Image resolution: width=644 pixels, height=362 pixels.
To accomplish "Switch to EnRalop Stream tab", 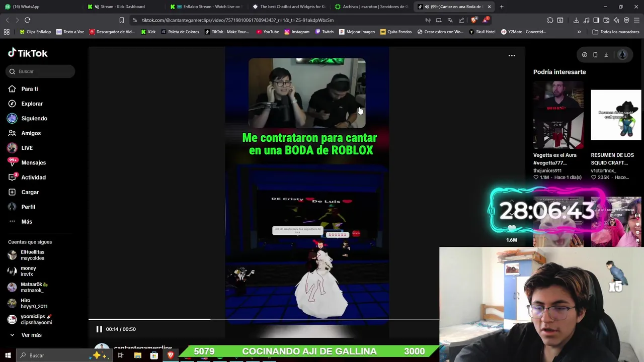I will (x=206, y=7).
